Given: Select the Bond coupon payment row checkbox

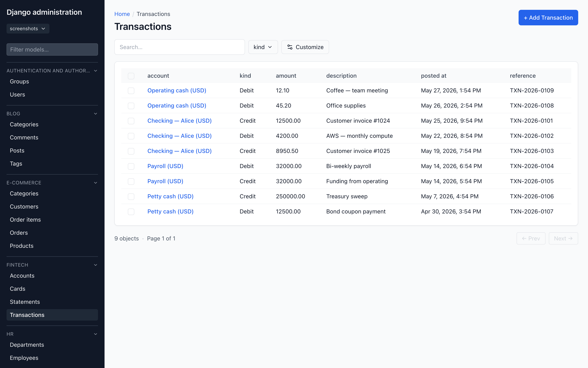Looking at the screenshot, I should pos(131,212).
